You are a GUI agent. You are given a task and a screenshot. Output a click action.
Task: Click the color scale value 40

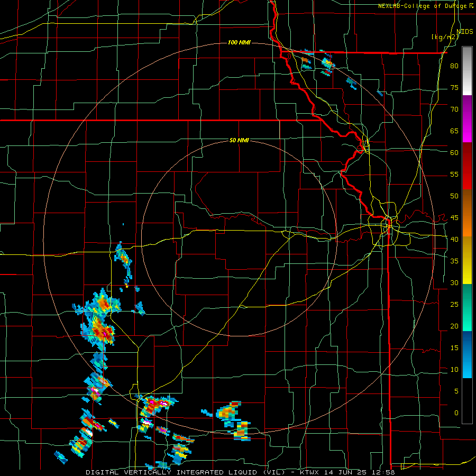coord(454,239)
